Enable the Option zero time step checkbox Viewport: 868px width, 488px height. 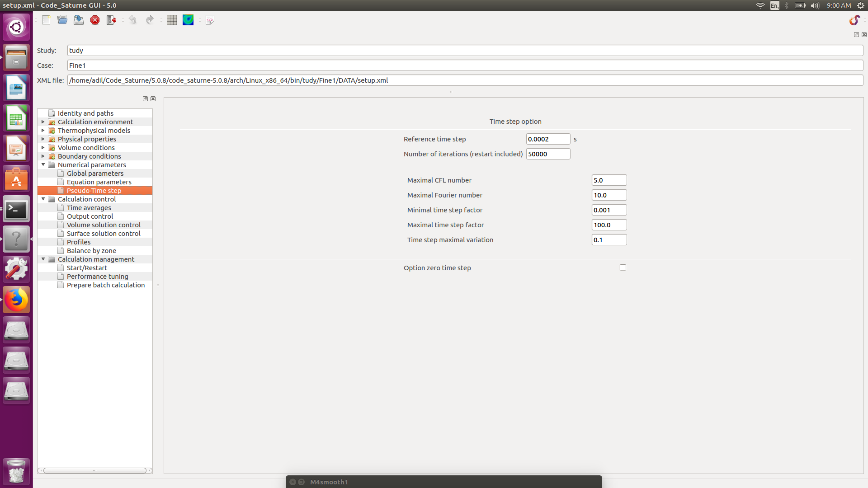623,267
